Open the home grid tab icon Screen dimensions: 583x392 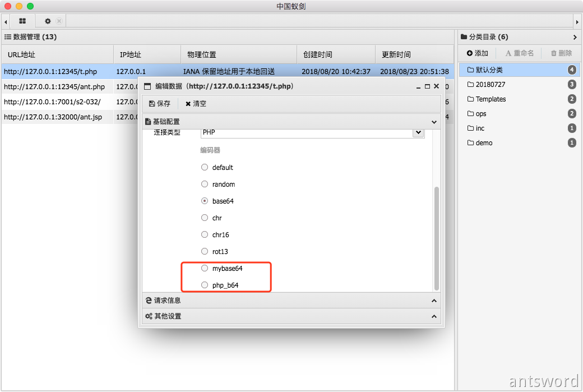point(22,21)
